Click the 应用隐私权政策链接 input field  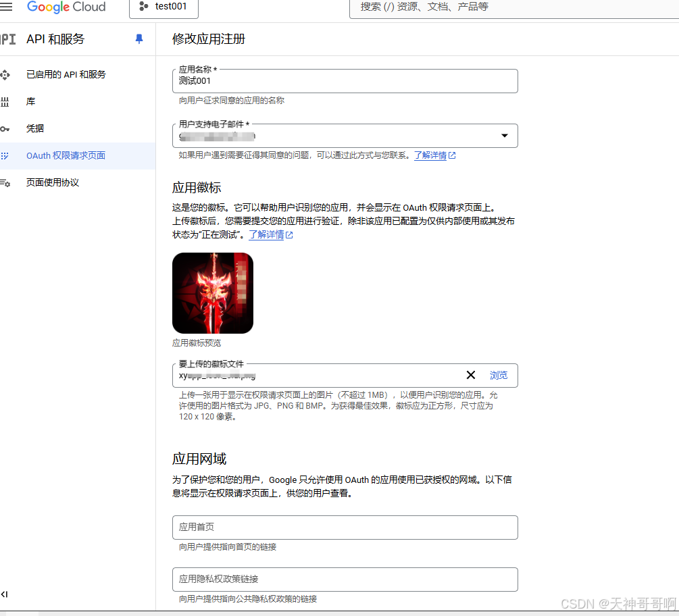(x=345, y=580)
